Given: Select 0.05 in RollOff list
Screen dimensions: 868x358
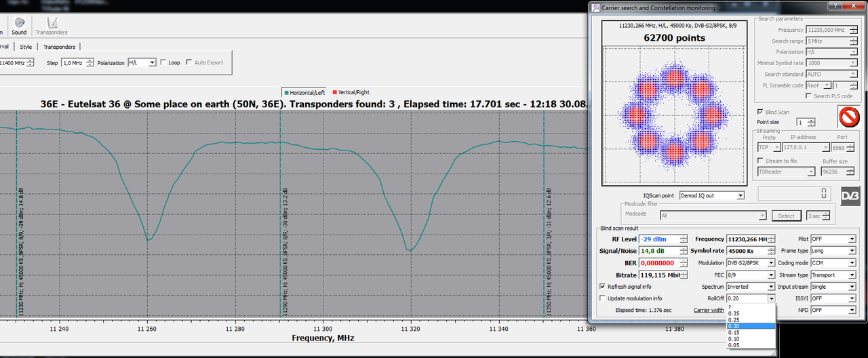Looking at the screenshot, I should tap(751, 345).
